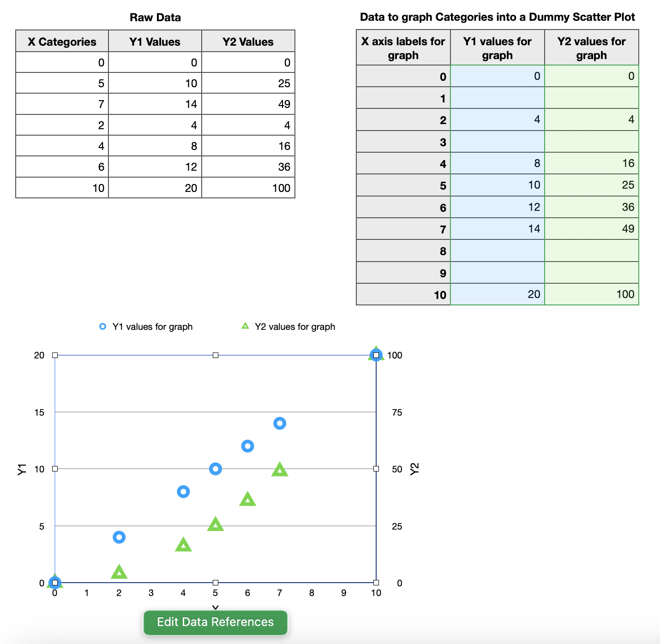Screen dimensions: 660x644
Task: Select the Y1 circle at x=6
Action: 247,446
